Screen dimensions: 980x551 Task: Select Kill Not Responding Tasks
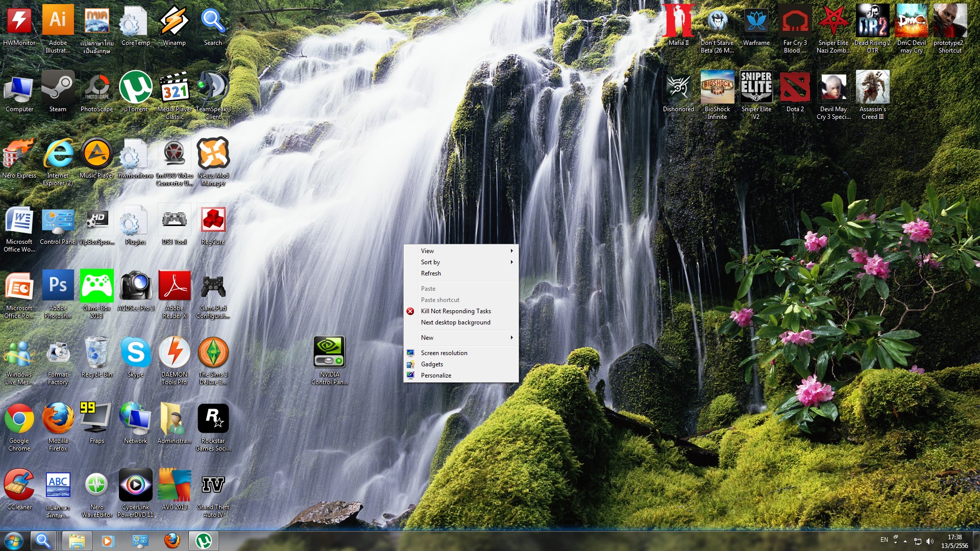pyautogui.click(x=455, y=311)
